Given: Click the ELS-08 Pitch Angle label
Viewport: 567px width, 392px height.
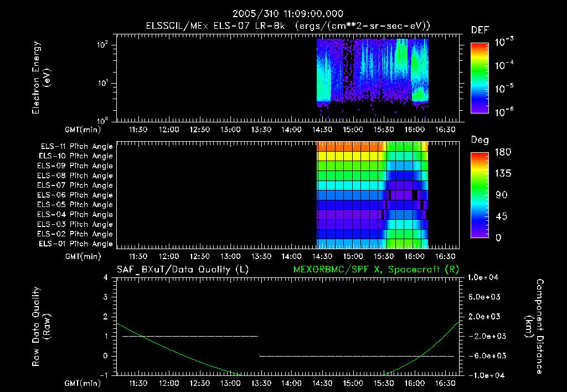Looking at the screenshot, I should [75, 176].
